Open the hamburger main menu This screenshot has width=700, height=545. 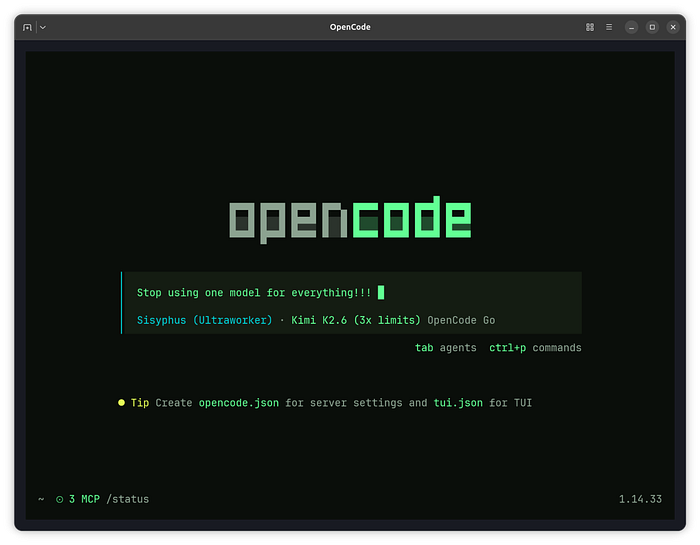(x=609, y=27)
